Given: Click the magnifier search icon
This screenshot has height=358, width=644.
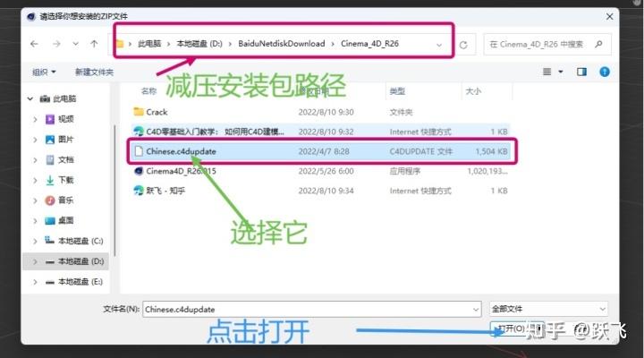Looking at the screenshot, I should click(x=598, y=44).
